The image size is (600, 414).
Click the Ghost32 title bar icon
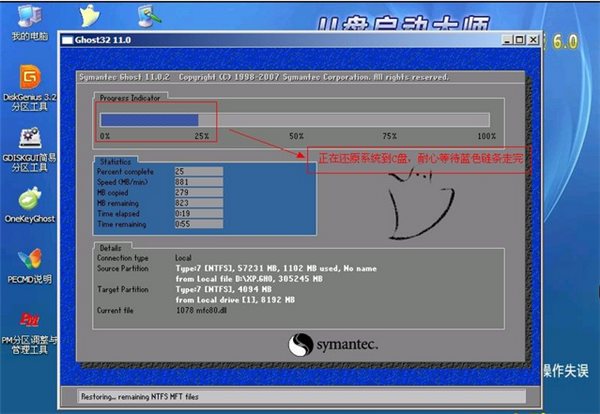click(67, 40)
